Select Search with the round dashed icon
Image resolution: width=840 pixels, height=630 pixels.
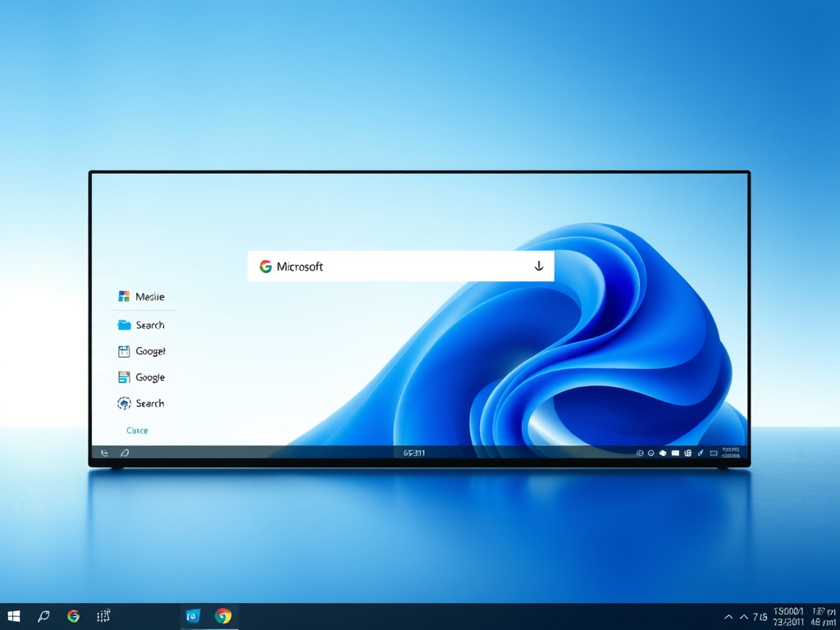coord(141,404)
